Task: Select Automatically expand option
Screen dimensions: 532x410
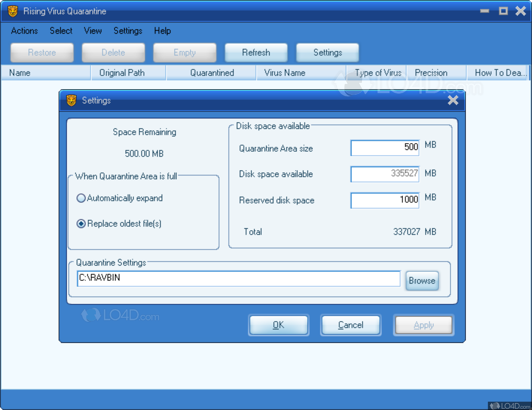Action: (120, 198)
